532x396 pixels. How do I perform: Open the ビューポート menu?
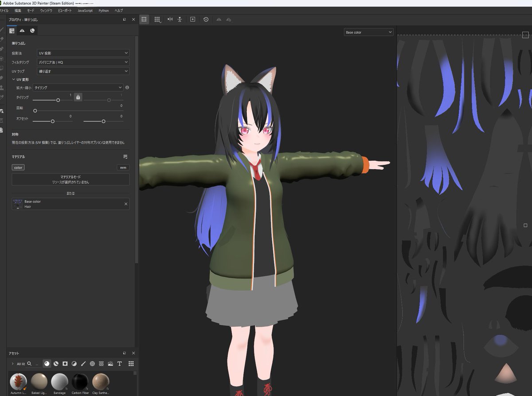(x=65, y=10)
